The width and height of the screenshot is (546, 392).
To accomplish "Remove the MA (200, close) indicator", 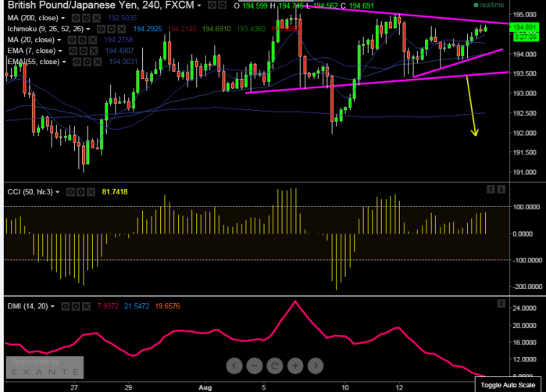I will click(96, 18).
